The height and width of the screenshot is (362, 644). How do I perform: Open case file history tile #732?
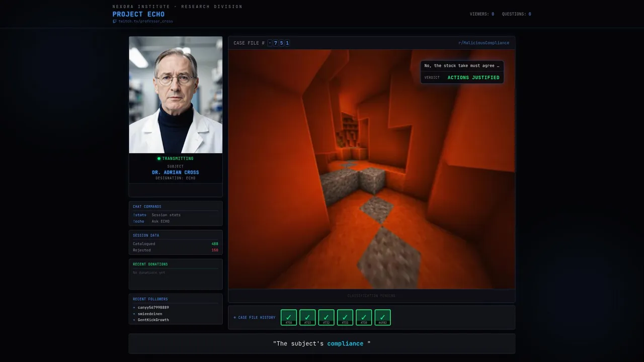pos(326,317)
